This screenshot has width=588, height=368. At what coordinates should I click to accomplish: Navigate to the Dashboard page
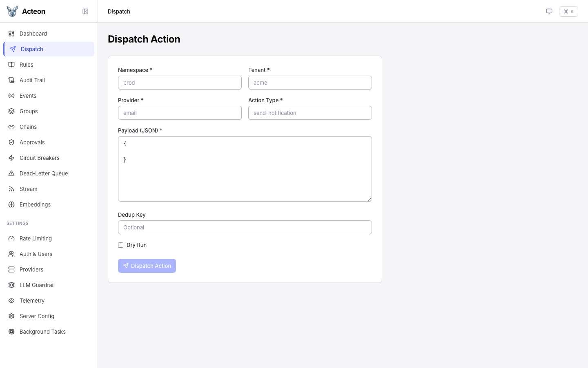click(33, 34)
